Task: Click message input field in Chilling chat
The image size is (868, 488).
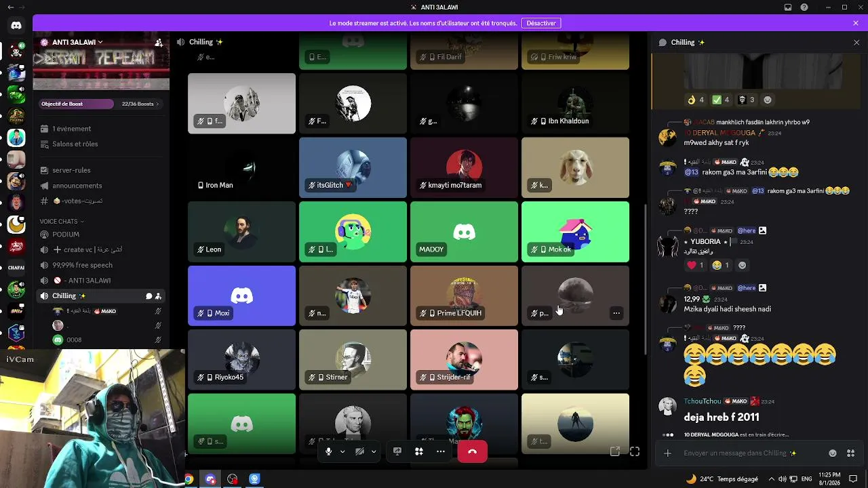Action: (x=751, y=453)
